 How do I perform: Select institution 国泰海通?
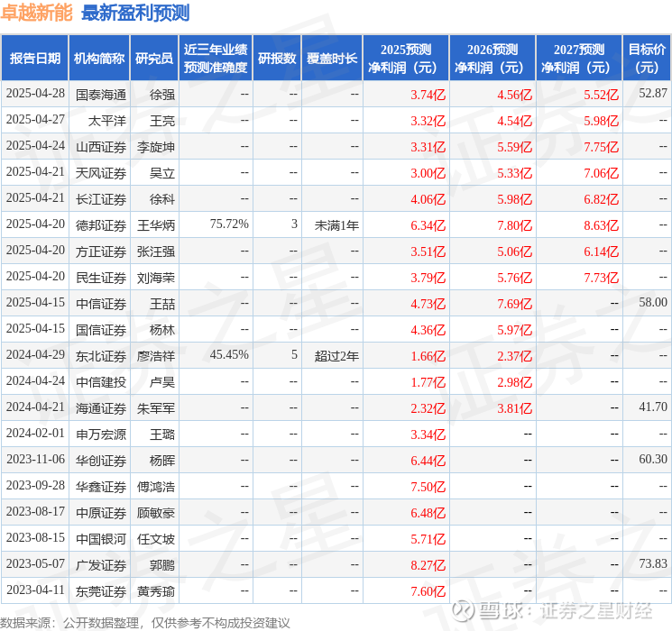pos(101,95)
